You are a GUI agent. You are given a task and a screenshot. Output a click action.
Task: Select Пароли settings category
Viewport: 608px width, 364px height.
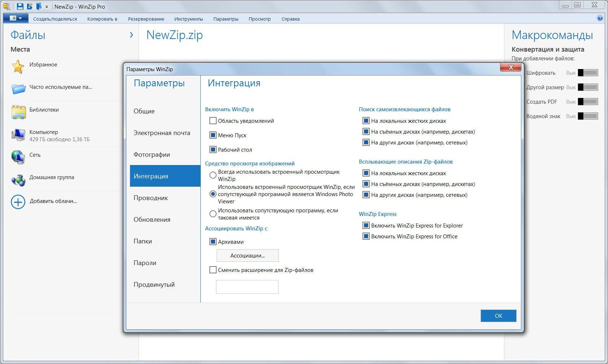coord(165,263)
